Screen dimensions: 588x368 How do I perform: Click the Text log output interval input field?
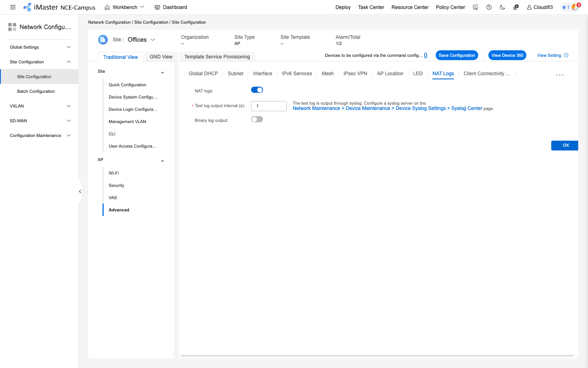pos(269,106)
